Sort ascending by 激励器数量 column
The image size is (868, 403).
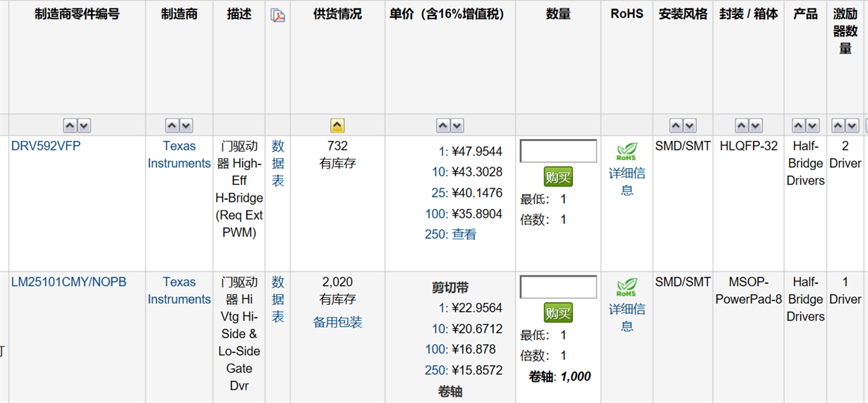838,126
